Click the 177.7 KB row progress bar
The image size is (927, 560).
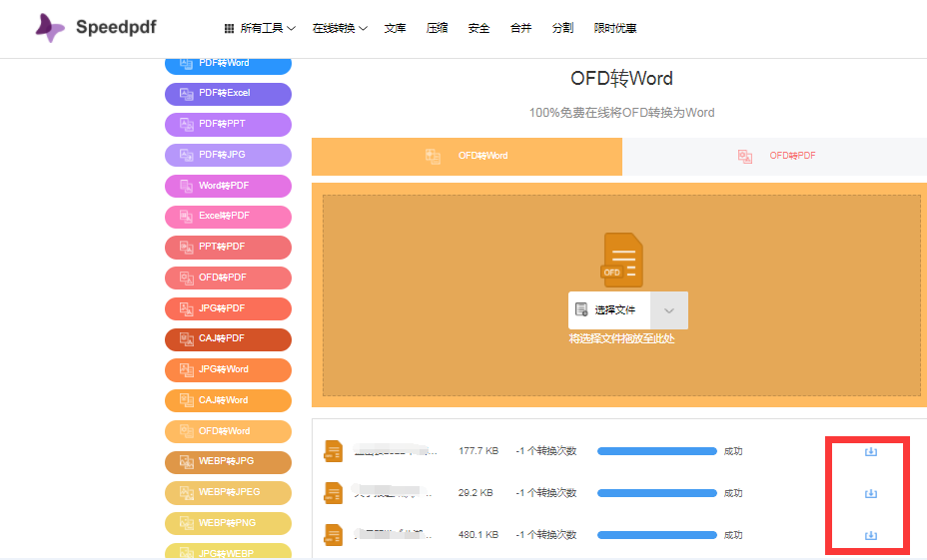coord(657,451)
